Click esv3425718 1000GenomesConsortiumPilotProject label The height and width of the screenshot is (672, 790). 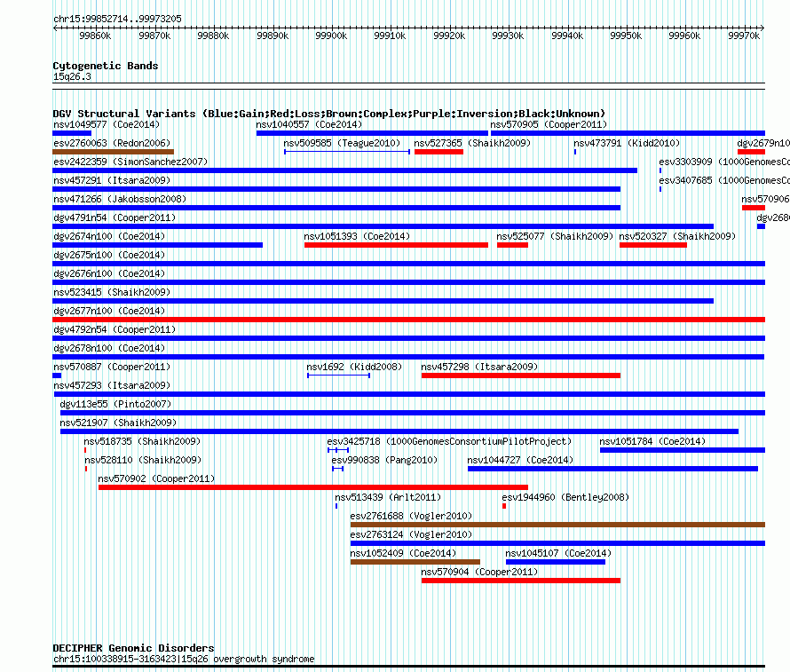[449, 441]
